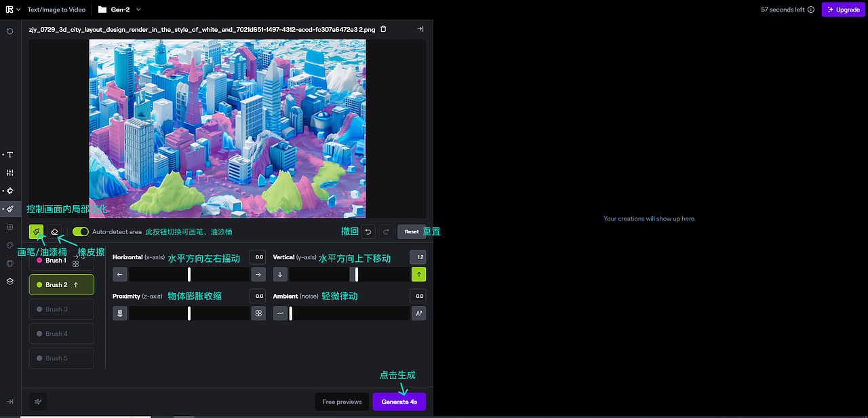
Task: Click the green Vertical up arrow button
Action: [419, 274]
